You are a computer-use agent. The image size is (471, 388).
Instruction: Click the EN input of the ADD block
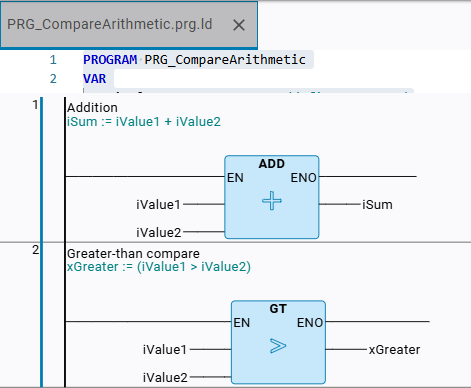[235, 178]
